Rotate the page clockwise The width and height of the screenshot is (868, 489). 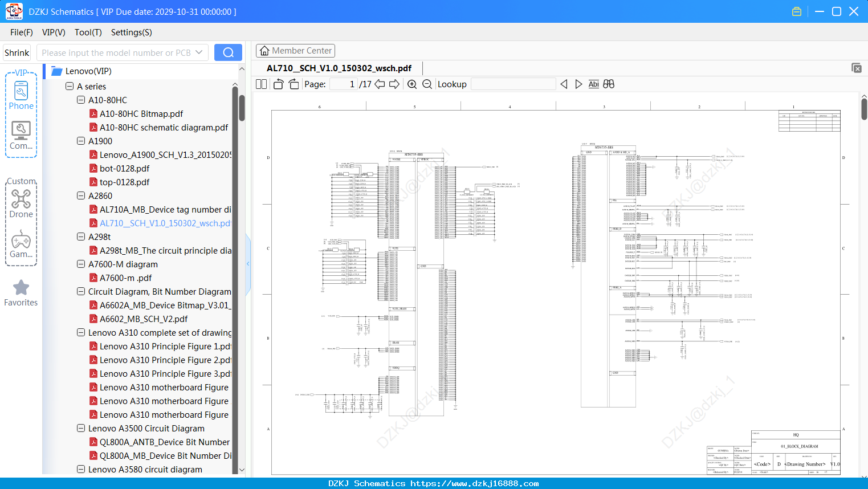click(x=294, y=84)
